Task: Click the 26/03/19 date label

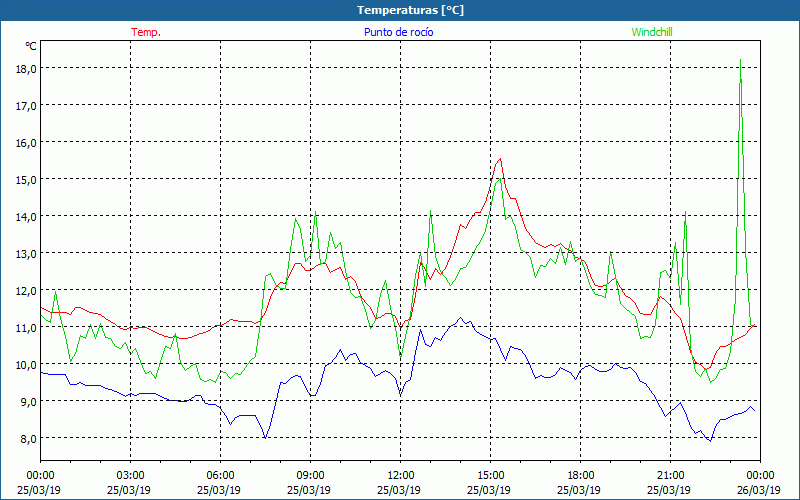Action: [759, 490]
